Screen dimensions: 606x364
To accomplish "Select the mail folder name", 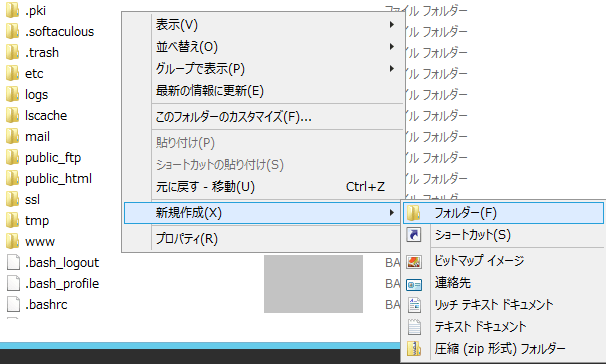I will click(37, 136).
